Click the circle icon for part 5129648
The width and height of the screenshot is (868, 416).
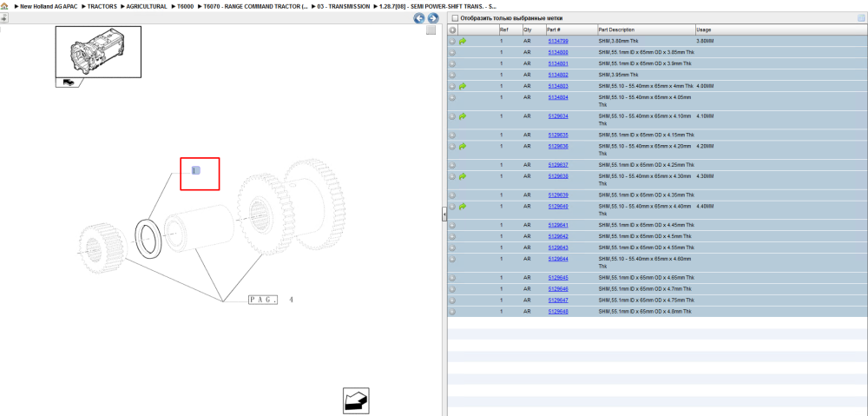tap(451, 312)
